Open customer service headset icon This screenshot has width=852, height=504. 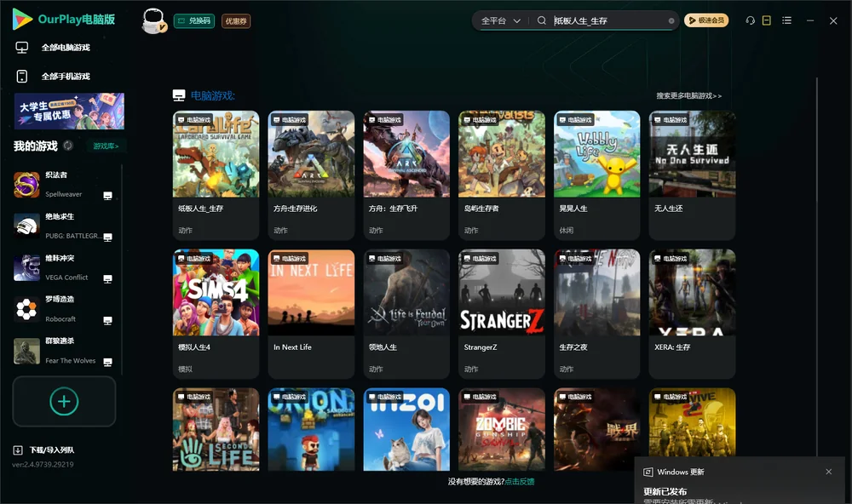751,20
